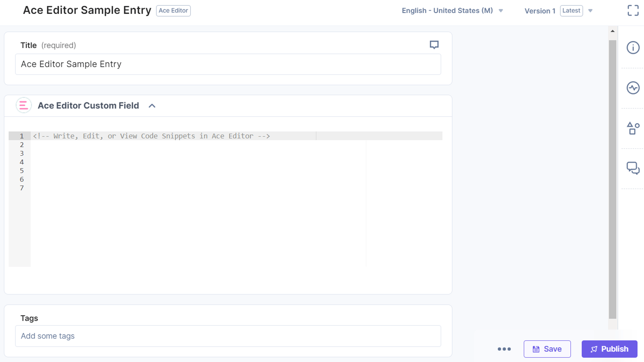Click gutter line number 2
Image resolution: width=644 pixels, height=362 pixels.
(x=22, y=144)
